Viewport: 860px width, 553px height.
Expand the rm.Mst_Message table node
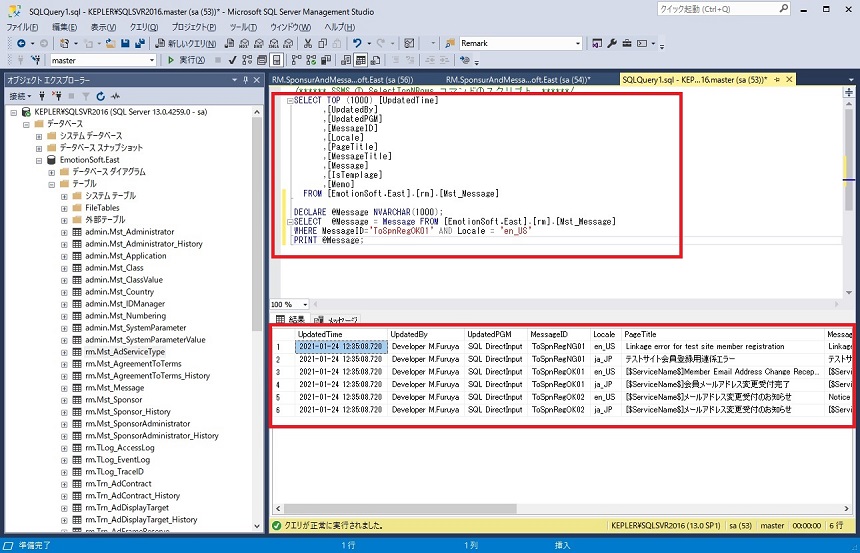(64, 388)
